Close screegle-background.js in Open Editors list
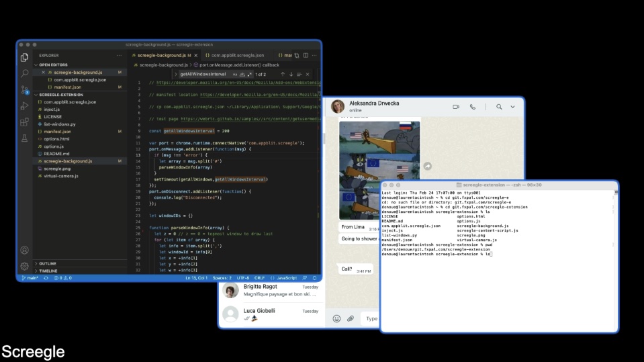This screenshot has height=362, width=644. (43, 73)
